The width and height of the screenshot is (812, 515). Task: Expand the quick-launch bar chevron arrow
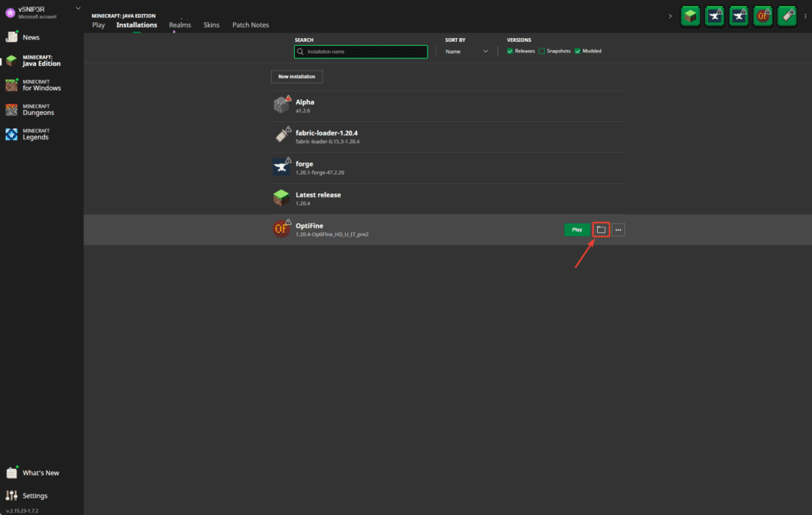[x=671, y=16]
